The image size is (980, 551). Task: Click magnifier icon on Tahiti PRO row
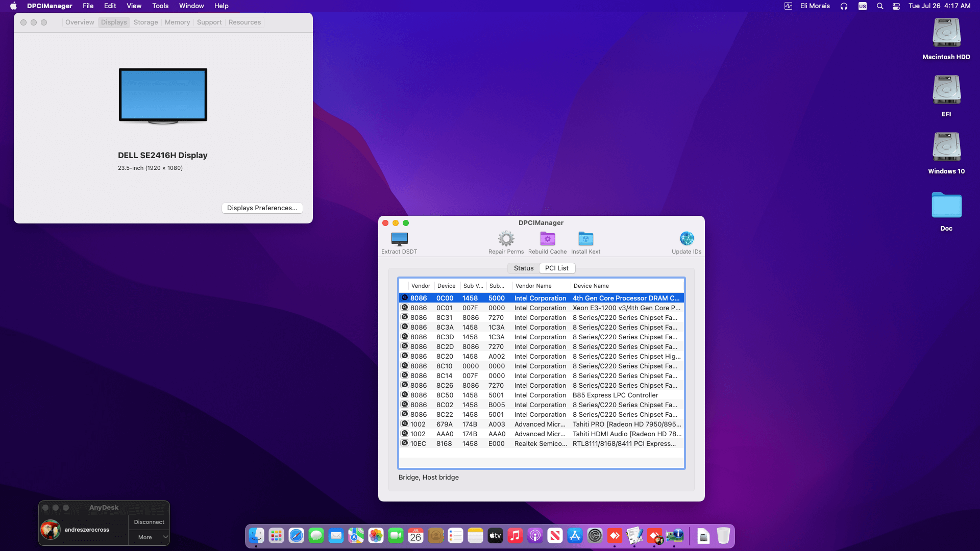405,424
